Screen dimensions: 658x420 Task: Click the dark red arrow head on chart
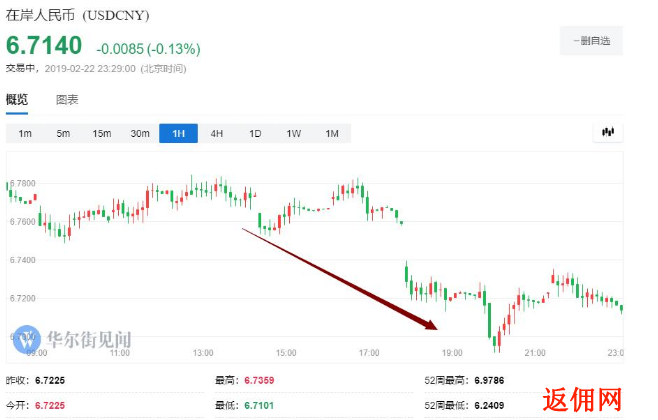pyautogui.click(x=430, y=323)
